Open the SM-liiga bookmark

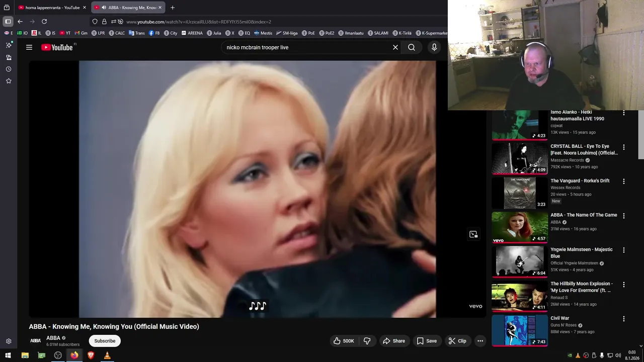pyautogui.click(x=286, y=33)
